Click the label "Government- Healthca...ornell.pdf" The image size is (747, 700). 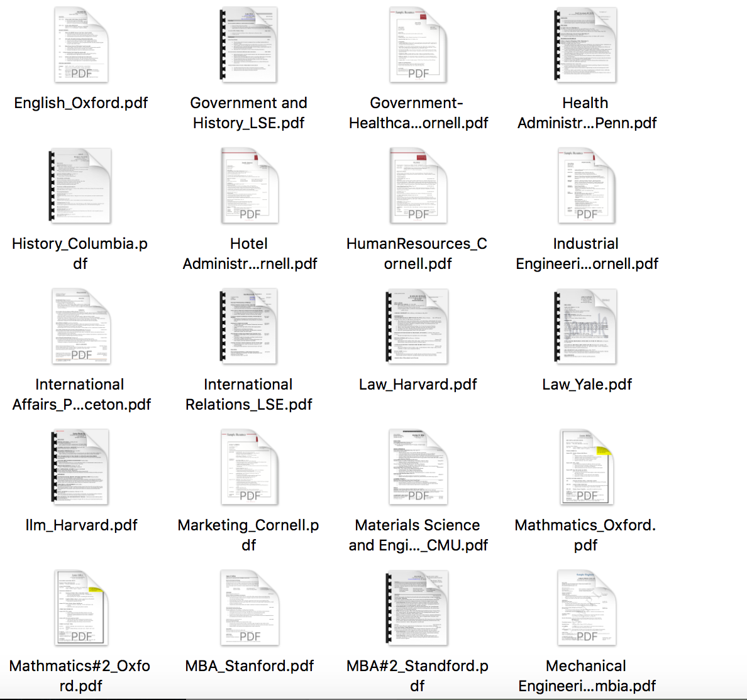418,113
